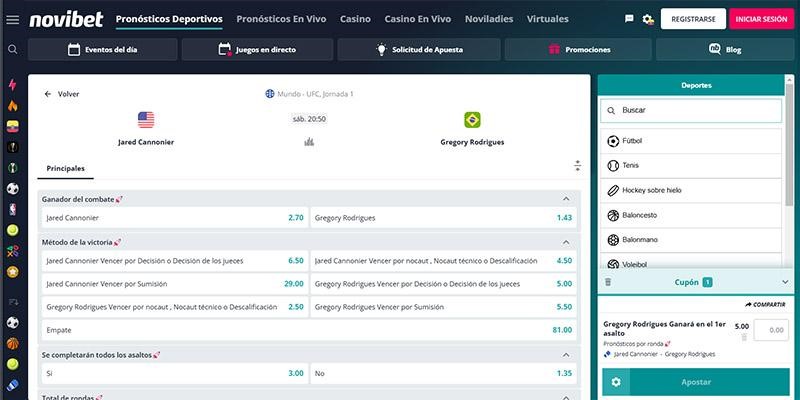800x400 pixels.
Task: Click the lower tennis ball sidebar icon
Action: click(x=13, y=364)
